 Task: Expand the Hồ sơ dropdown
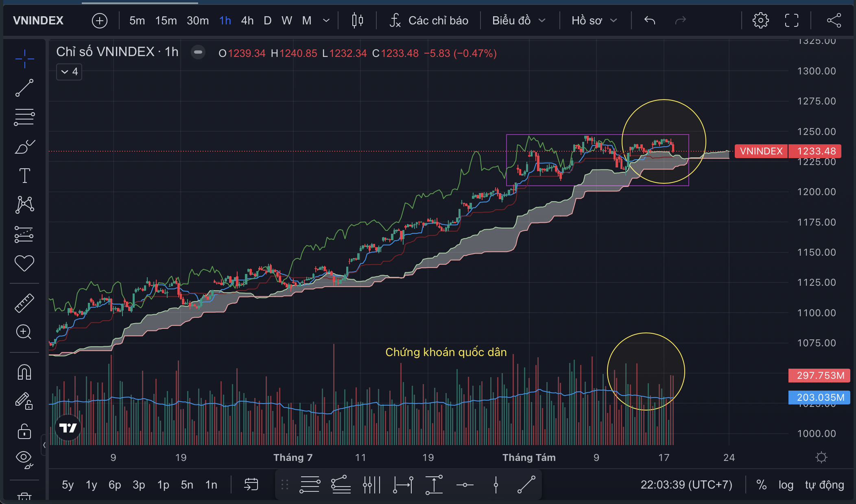pos(594,20)
